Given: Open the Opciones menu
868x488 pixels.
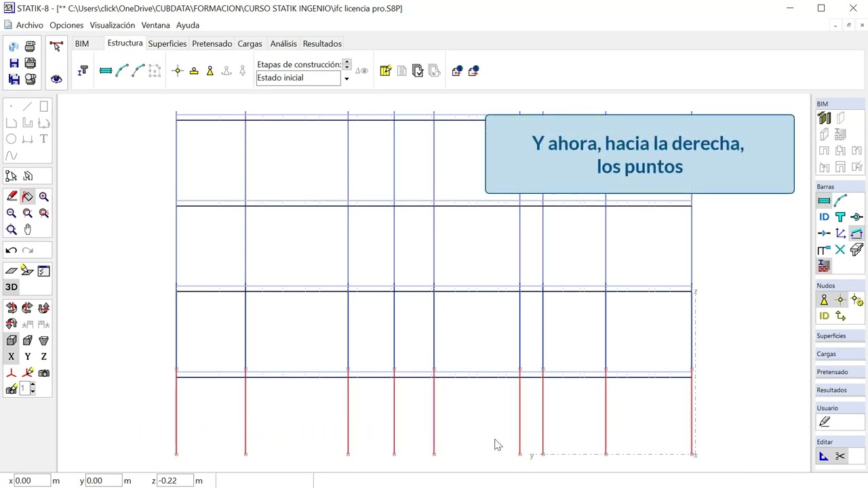Looking at the screenshot, I should click(x=66, y=25).
